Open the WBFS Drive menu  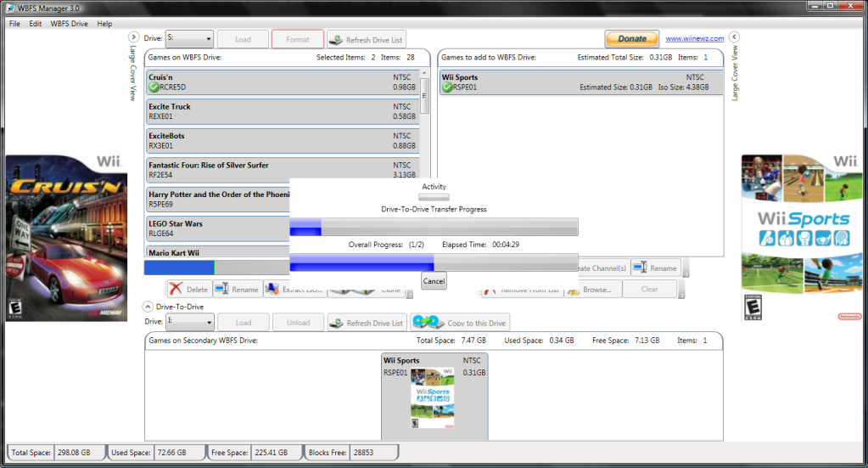(69, 24)
